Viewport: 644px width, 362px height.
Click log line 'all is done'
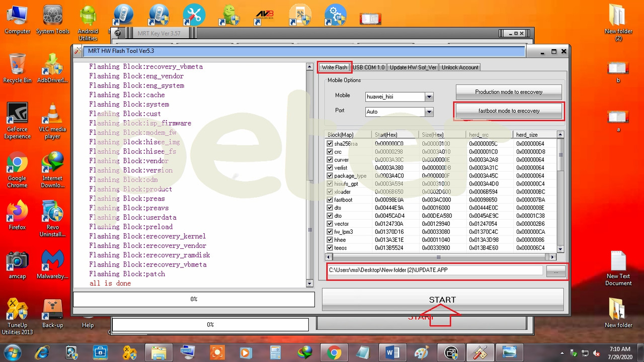[110, 284]
